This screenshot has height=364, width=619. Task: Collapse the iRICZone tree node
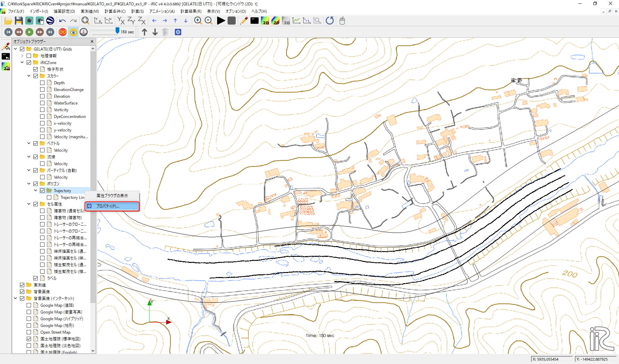pos(22,63)
